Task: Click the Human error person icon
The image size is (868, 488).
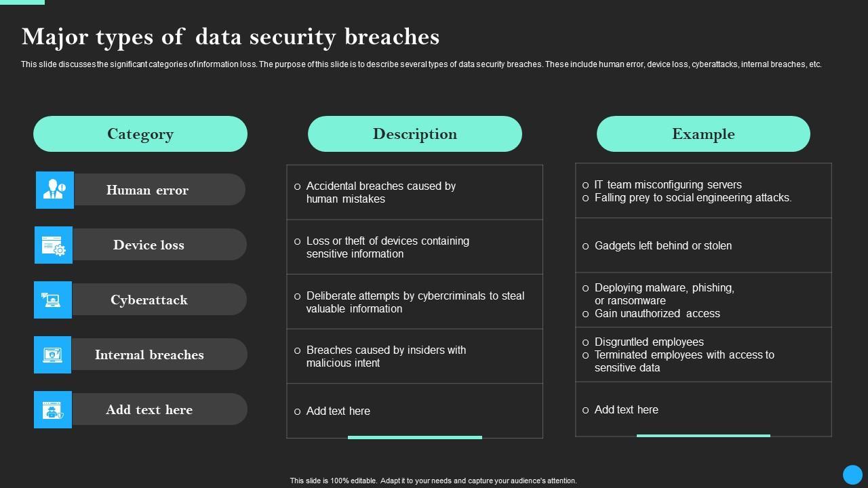Action: click(x=54, y=190)
